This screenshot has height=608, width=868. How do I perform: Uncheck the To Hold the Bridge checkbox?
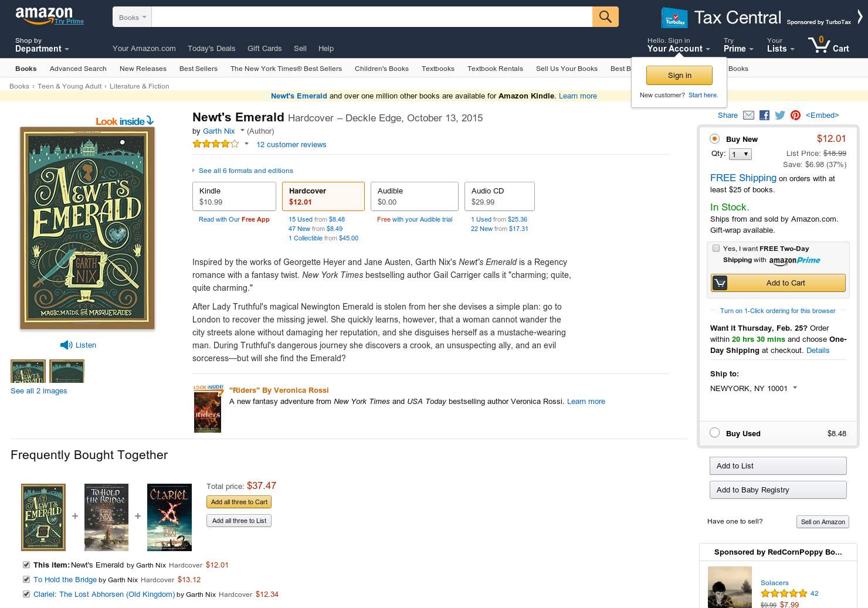point(26,579)
